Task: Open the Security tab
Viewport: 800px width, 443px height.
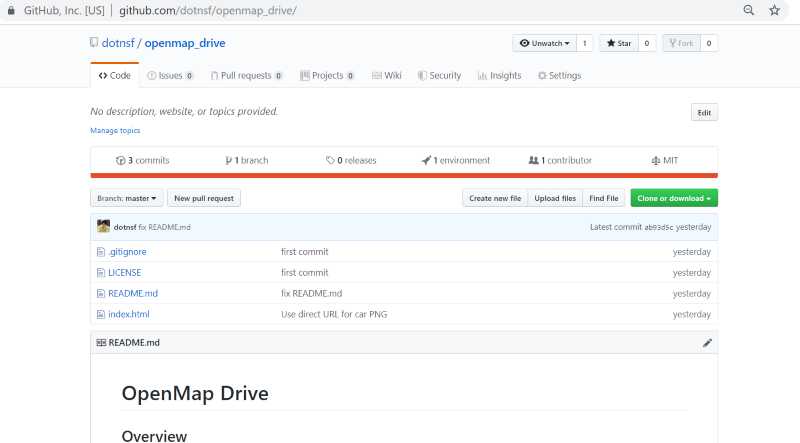Action: (439, 76)
